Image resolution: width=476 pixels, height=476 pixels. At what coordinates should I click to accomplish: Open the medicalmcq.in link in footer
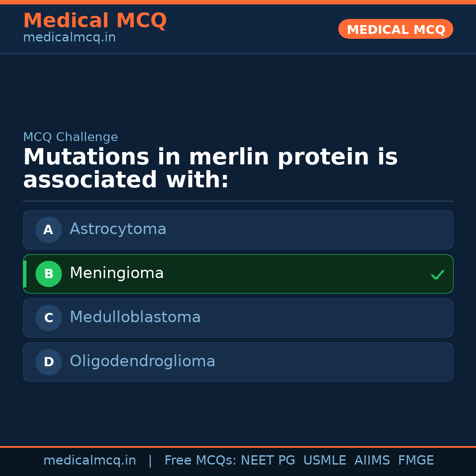[x=89, y=461]
